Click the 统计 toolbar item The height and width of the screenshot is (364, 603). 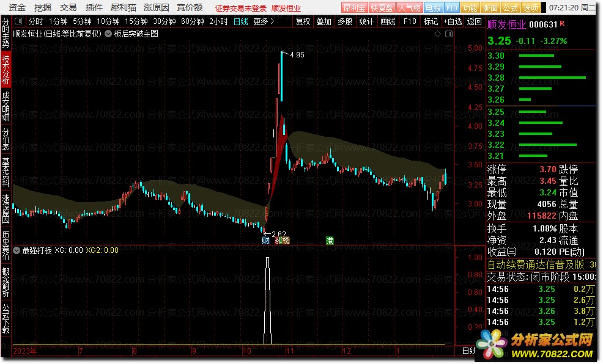click(366, 21)
